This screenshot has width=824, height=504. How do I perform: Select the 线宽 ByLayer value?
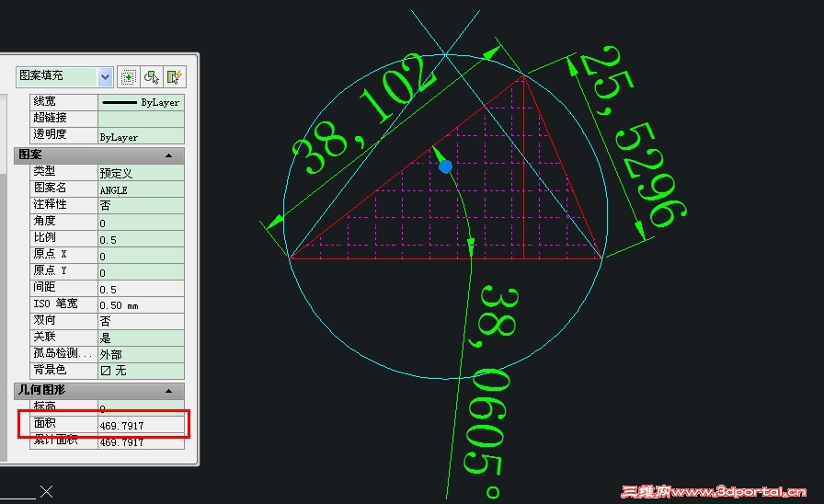(141, 102)
